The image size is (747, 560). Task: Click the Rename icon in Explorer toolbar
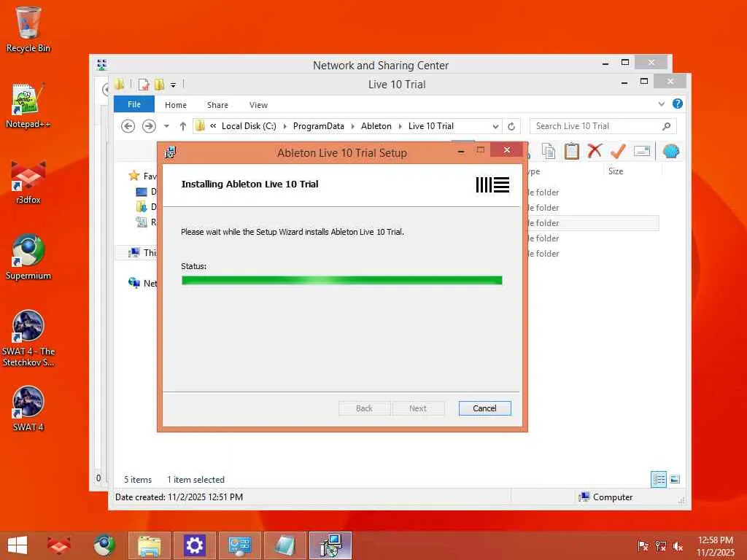pyautogui.click(x=642, y=152)
